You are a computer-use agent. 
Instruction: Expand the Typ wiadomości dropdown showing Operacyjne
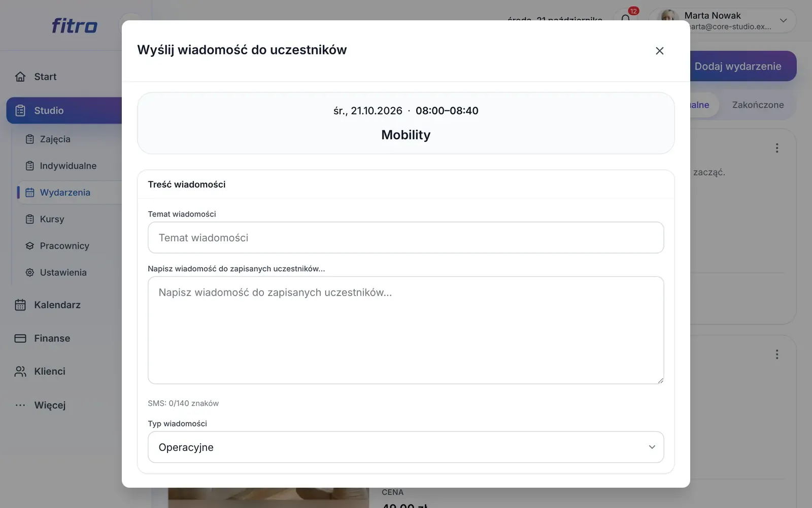[x=405, y=447]
